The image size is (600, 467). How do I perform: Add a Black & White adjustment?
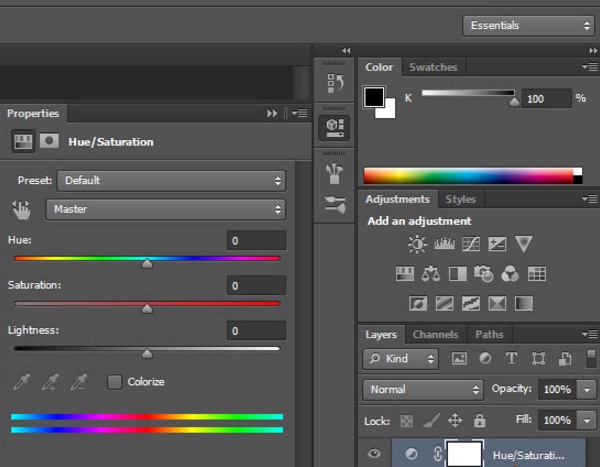pyautogui.click(x=457, y=274)
